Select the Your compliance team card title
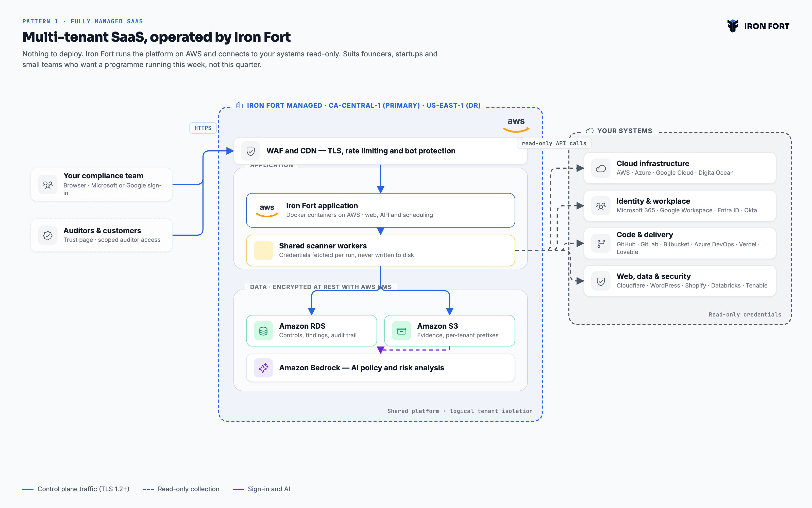 click(103, 176)
